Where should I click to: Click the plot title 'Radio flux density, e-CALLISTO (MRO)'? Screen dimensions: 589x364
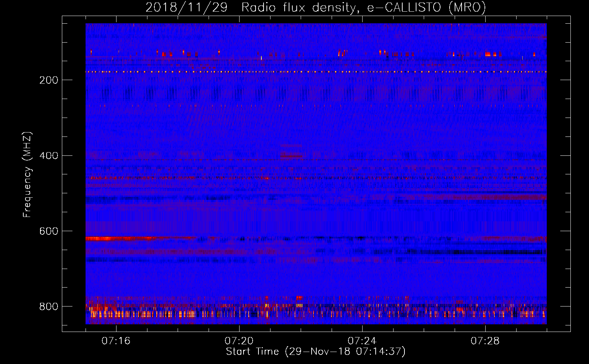click(x=364, y=8)
